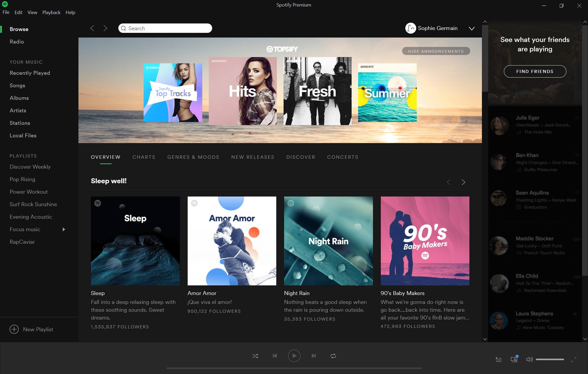
Task: Switch to the Discover tab
Action: 301,157
